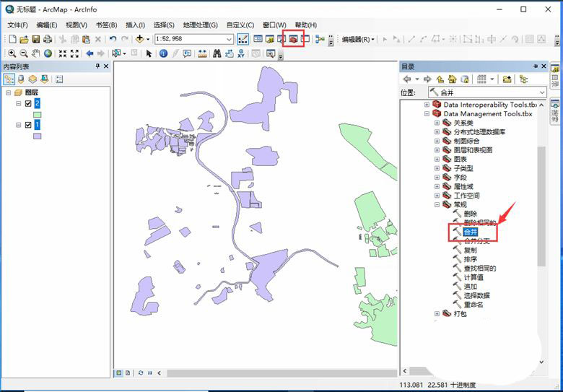Uncheck visibility checkbox for layer 2

coord(28,104)
